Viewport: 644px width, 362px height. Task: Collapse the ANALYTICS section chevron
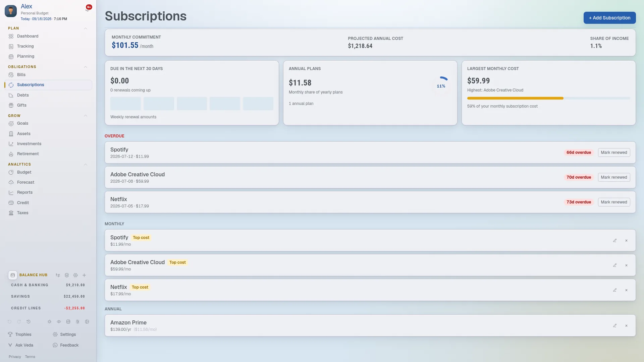click(x=86, y=165)
